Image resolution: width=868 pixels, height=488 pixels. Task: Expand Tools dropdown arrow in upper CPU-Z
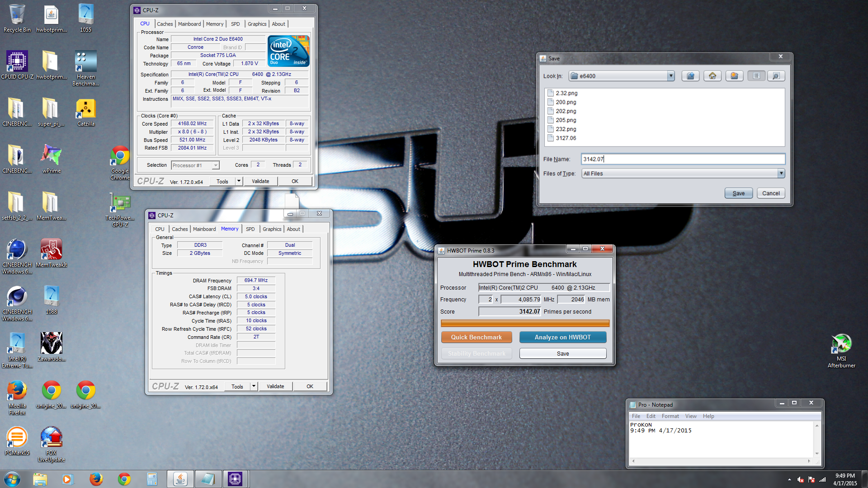[x=239, y=181]
